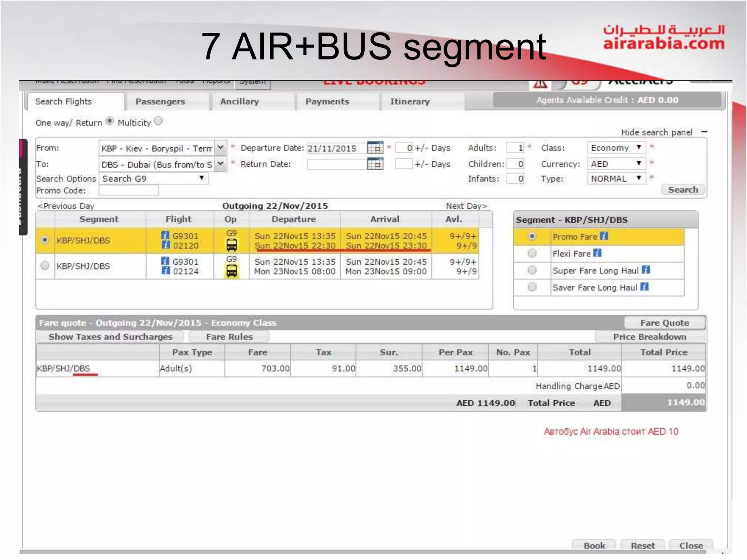Select the One way/ Return radio button

[x=109, y=121]
